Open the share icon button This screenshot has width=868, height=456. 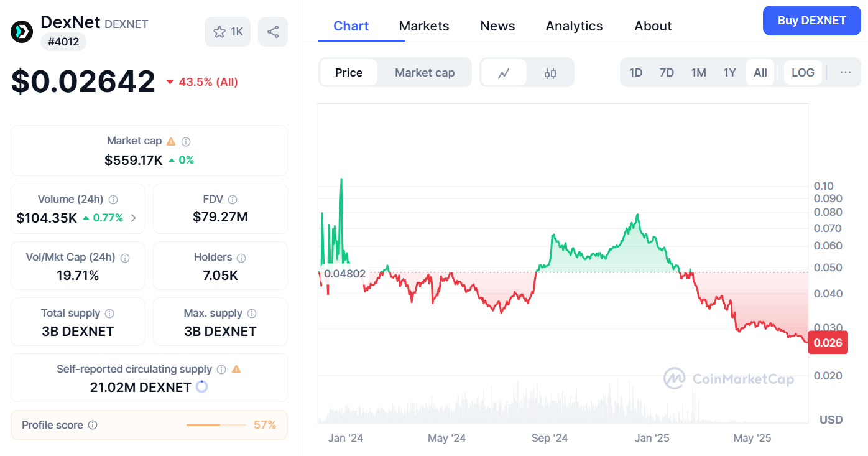point(273,32)
